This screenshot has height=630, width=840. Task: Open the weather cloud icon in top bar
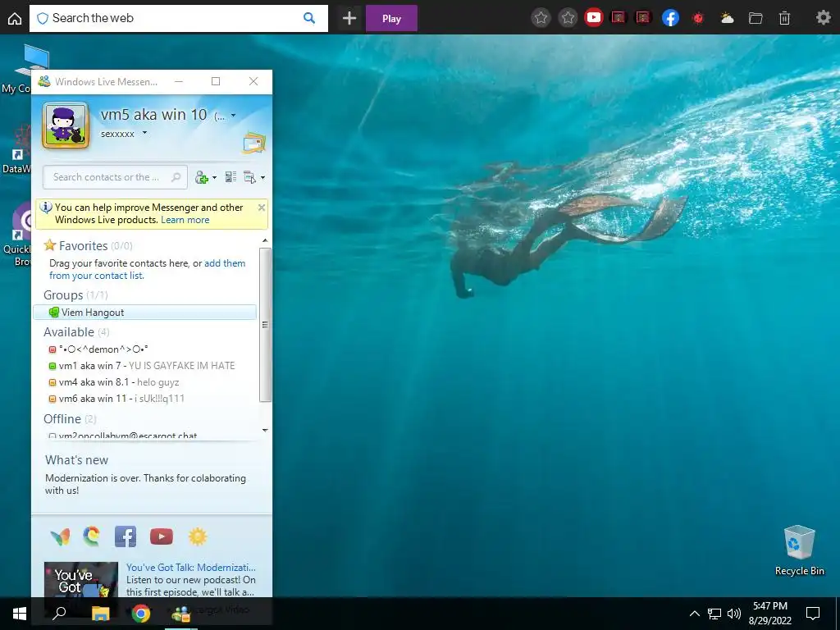point(727,18)
